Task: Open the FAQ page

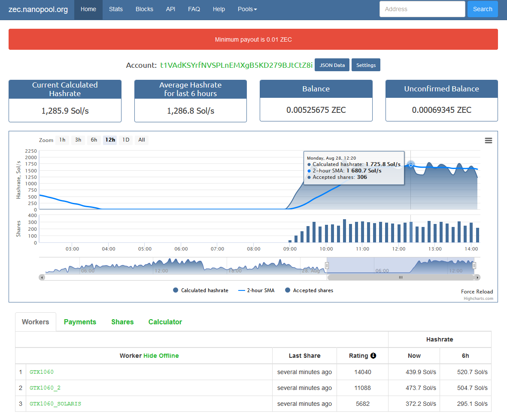Action: coord(194,9)
